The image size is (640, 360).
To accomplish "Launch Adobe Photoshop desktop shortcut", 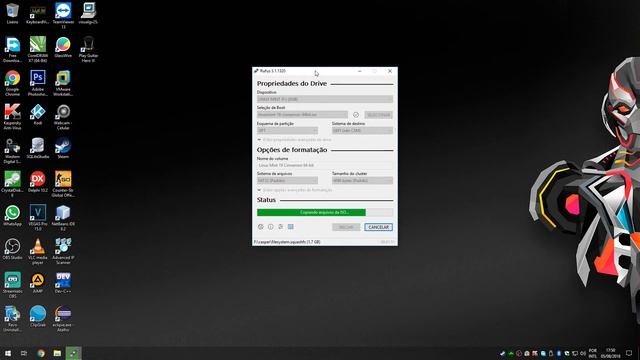I will pyautogui.click(x=38, y=83).
